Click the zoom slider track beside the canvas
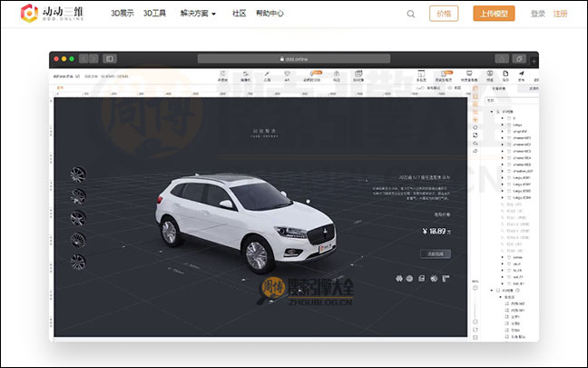The image size is (588, 368). 475,305
